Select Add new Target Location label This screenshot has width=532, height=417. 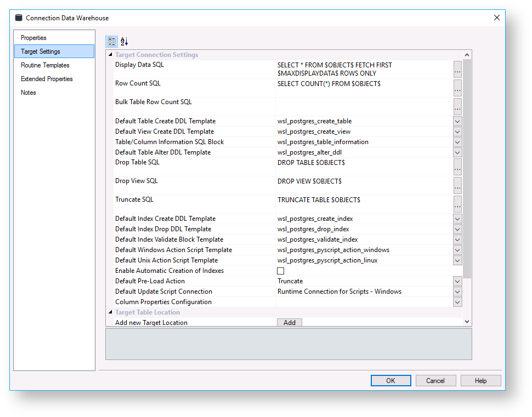(x=151, y=323)
